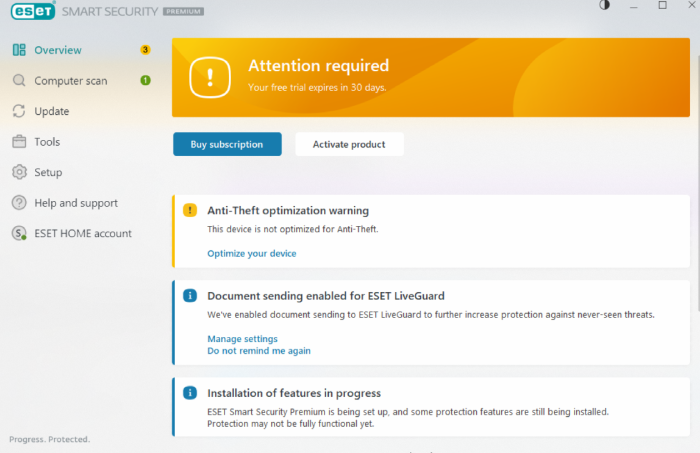The height and width of the screenshot is (453, 700).
Task: Click the PREMIUM label in the title bar
Action: (x=183, y=12)
